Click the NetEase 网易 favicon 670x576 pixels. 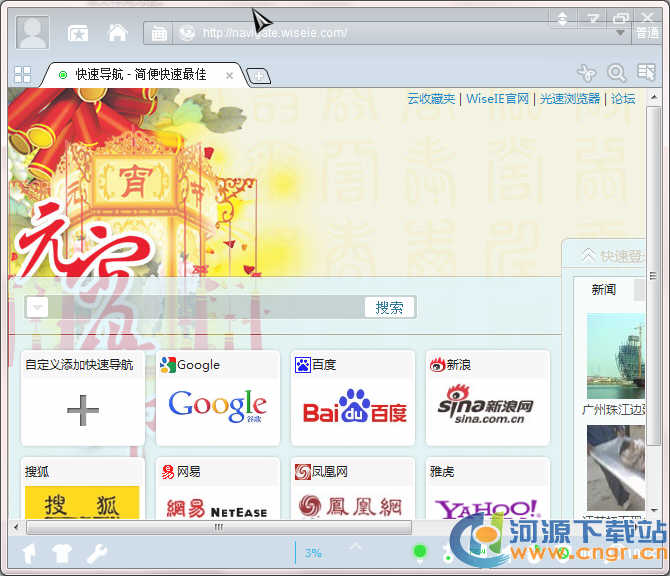[x=168, y=472]
